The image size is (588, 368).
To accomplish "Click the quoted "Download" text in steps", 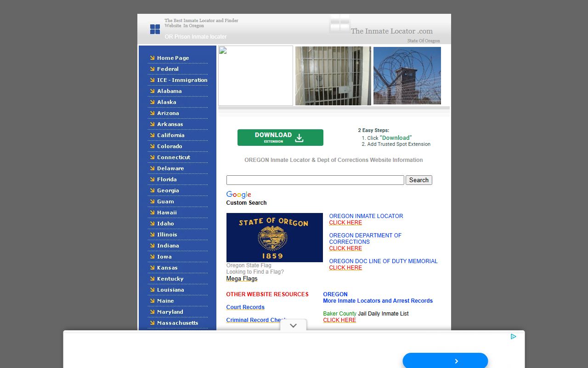I will [x=396, y=138].
